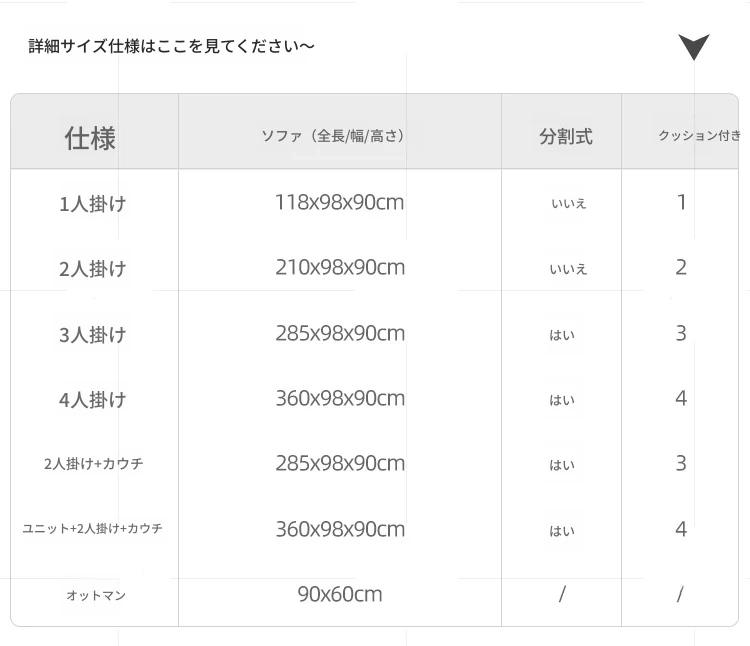Click the 2人掛け+カウチ row label
Screen dimensions: 750x646
point(93,464)
